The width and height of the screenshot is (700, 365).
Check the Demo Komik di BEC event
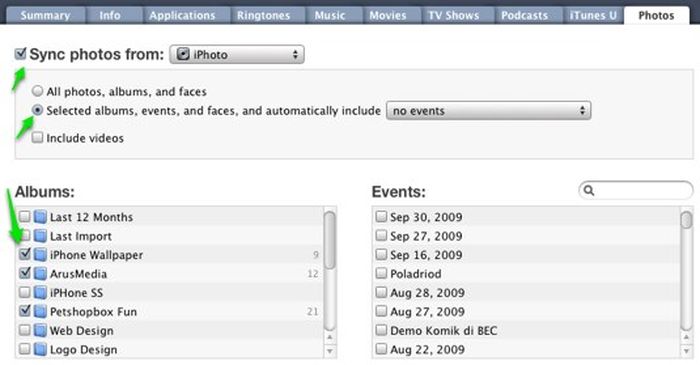[381, 330]
